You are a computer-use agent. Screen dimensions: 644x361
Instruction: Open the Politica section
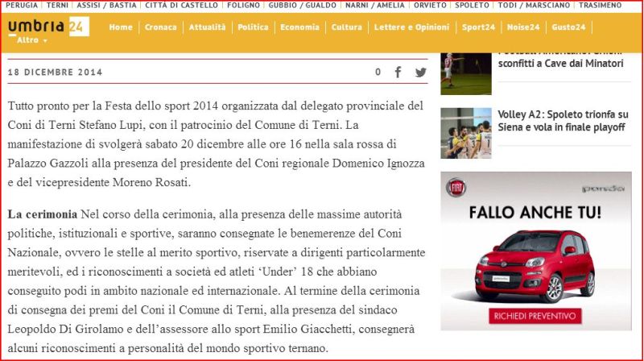point(254,27)
